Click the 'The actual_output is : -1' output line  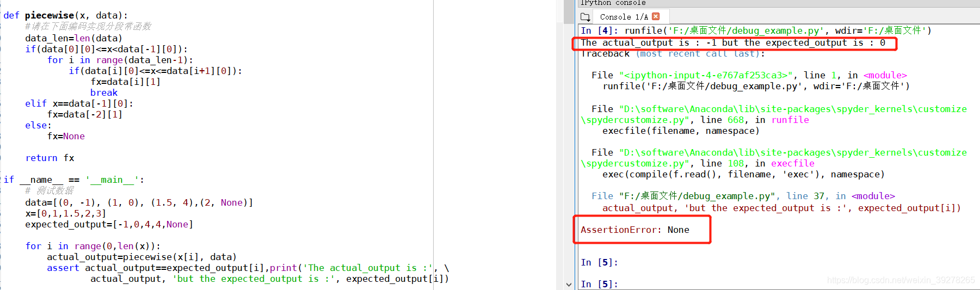tap(733, 42)
